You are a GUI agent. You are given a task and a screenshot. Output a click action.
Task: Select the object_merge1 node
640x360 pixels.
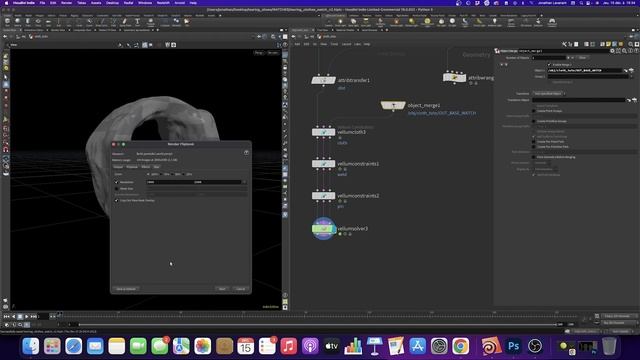click(x=393, y=105)
